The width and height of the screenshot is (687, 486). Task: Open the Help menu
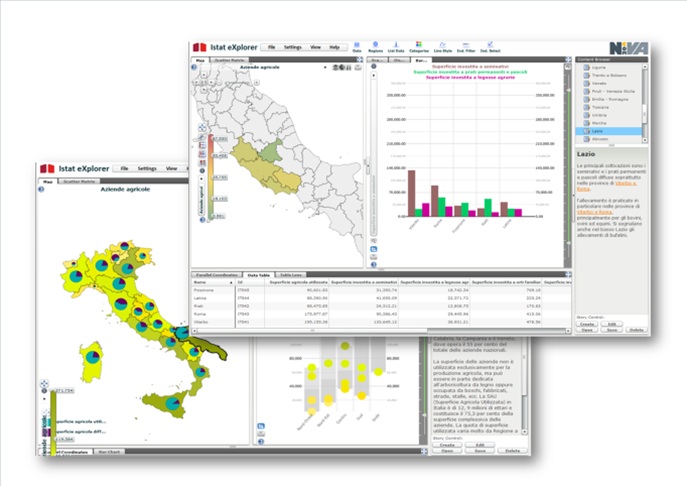point(335,47)
